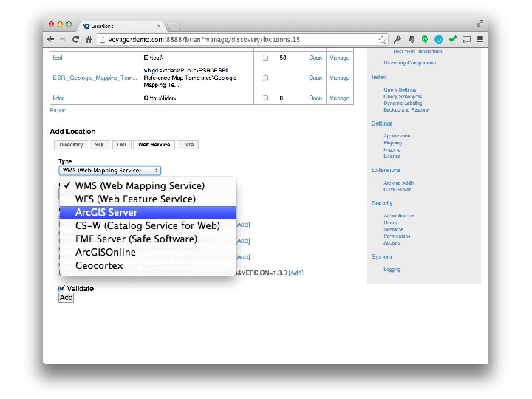Select WMS (Web Mapping Service) option
Screen dimensions: 532x399
(148, 185)
